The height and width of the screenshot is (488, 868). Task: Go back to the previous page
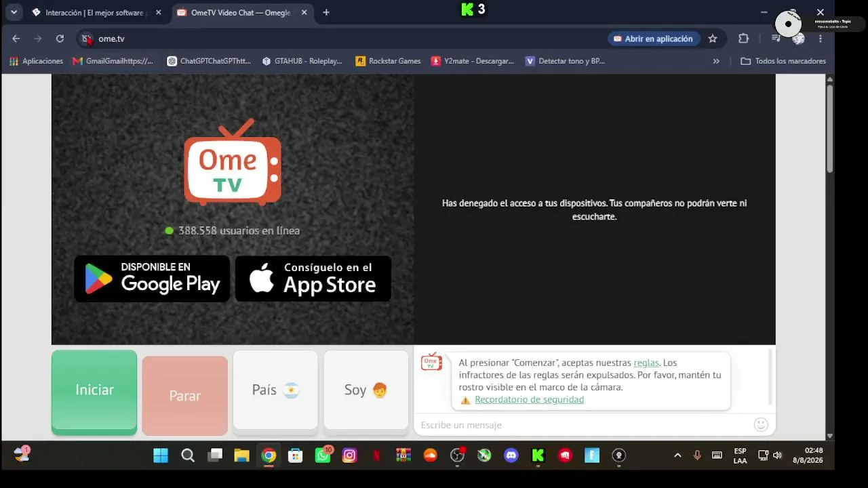click(16, 39)
